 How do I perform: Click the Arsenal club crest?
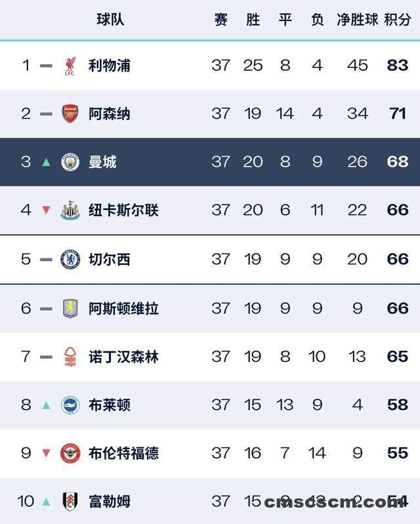[x=70, y=113]
